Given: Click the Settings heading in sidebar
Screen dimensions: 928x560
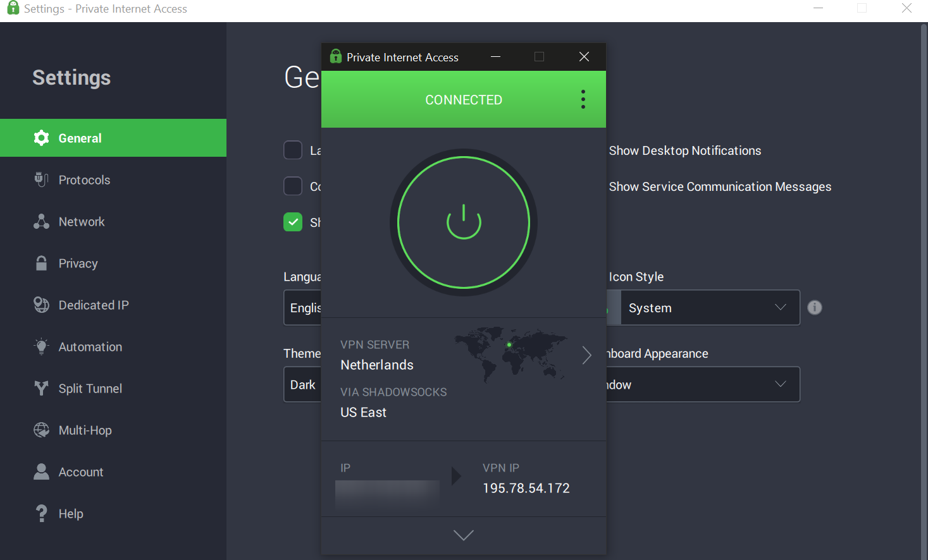Looking at the screenshot, I should [x=71, y=77].
